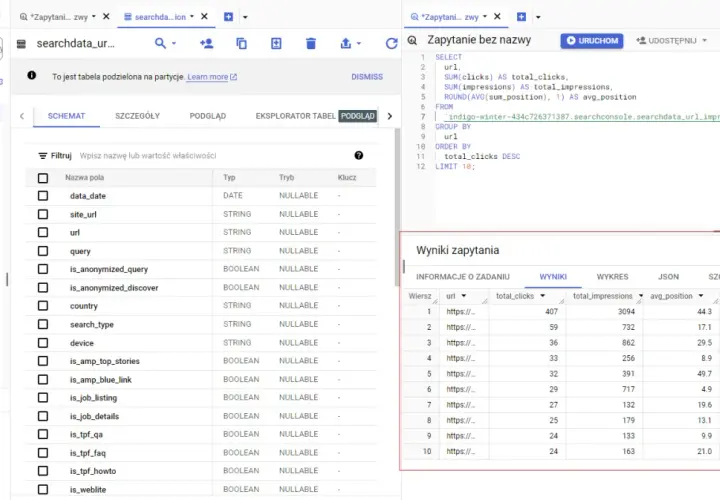Screen dimensions: 720x500
Task: Click the url cell in result row 1
Action: pyautogui.click(x=461, y=311)
